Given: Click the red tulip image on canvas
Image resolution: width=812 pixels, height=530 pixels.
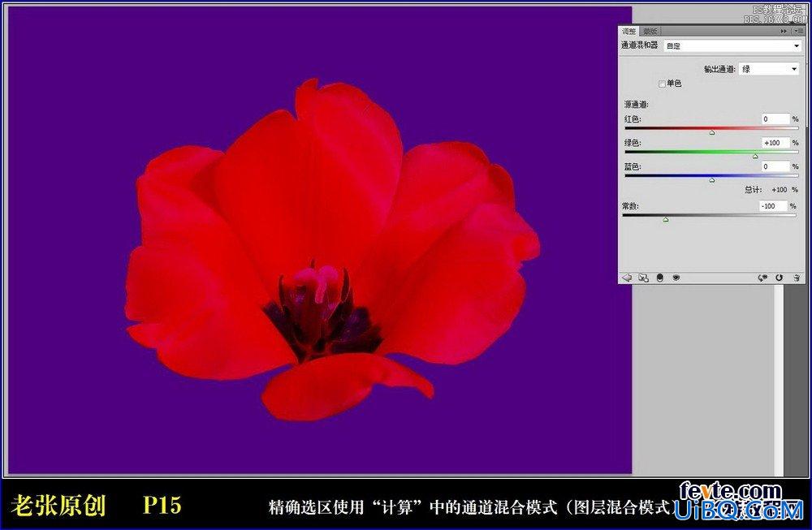Looking at the screenshot, I should click(x=332, y=249).
